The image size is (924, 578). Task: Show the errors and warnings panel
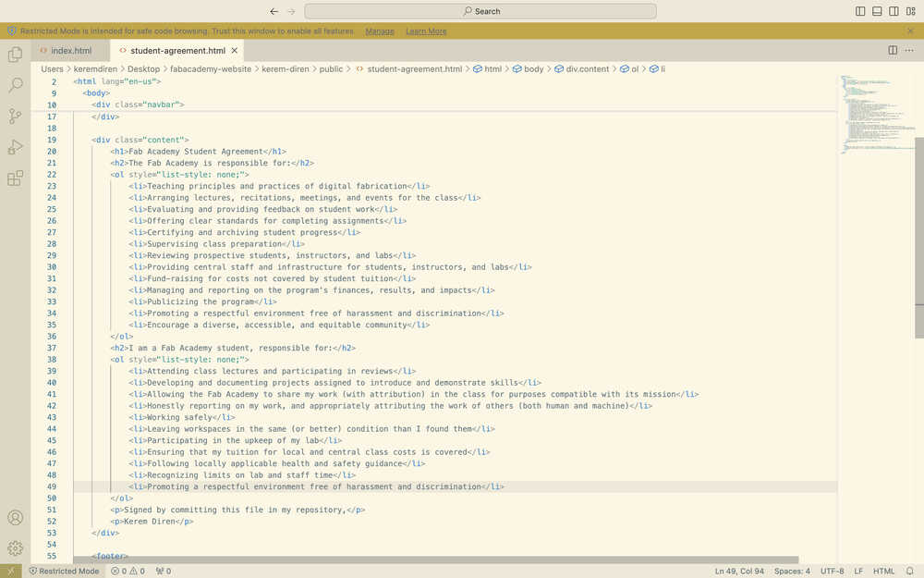point(128,571)
